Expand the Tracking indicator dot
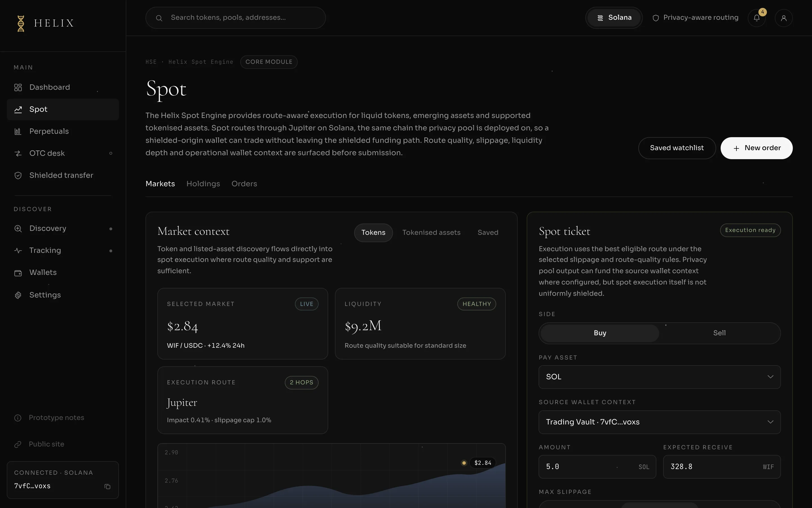812x508 pixels. click(111, 251)
